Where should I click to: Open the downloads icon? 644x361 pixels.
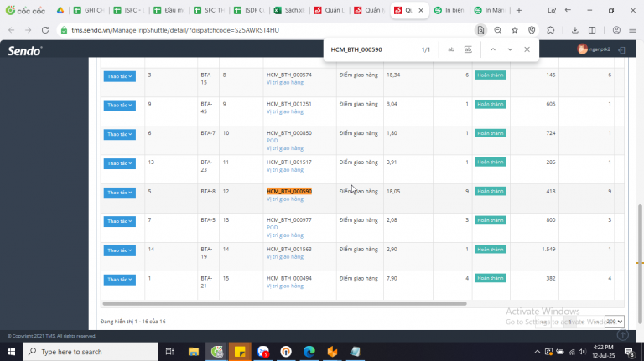tap(575, 30)
